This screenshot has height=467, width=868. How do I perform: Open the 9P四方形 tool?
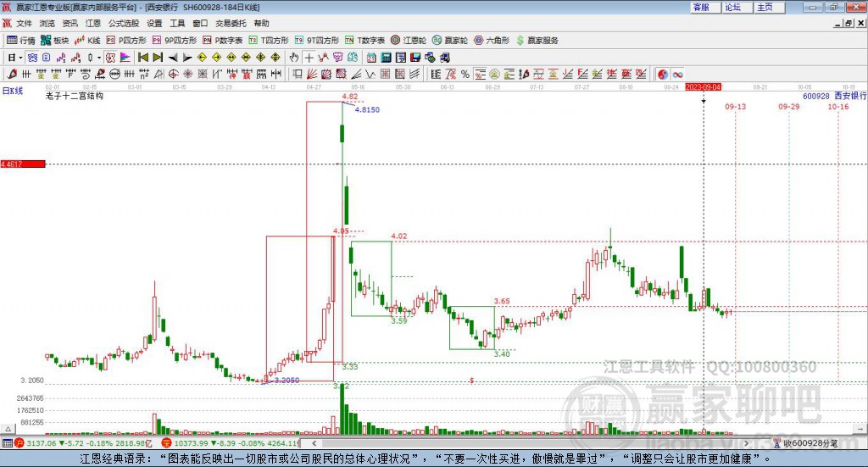point(175,41)
